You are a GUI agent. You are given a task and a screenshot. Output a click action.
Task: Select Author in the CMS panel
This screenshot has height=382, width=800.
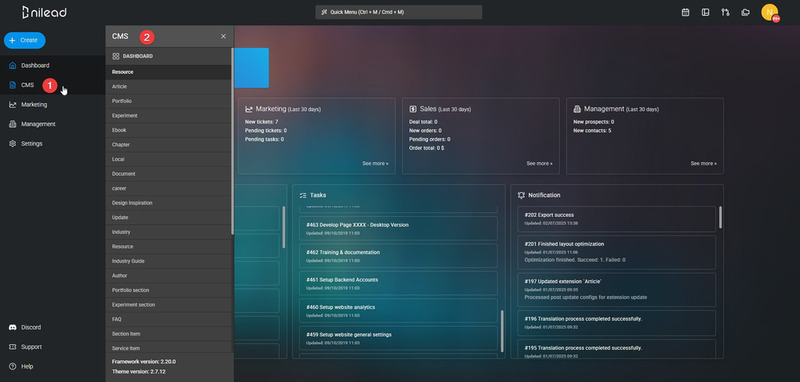[168, 275]
